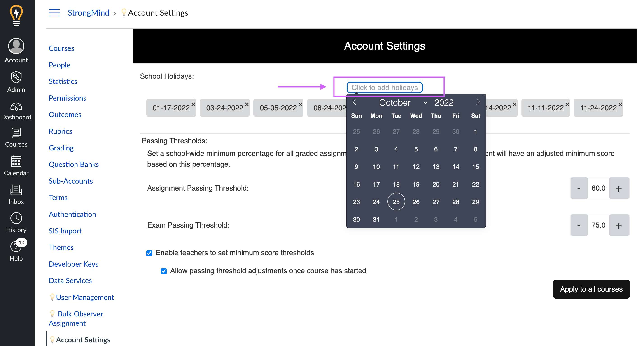644x346 pixels.
Task: Open the History clock icon
Action: coord(16,223)
